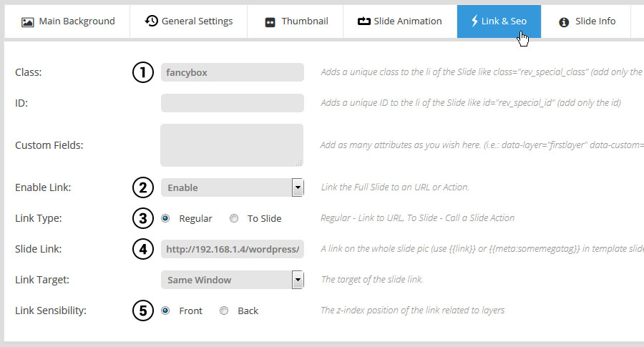Focus the empty ID input field
644x347 pixels.
(233, 103)
